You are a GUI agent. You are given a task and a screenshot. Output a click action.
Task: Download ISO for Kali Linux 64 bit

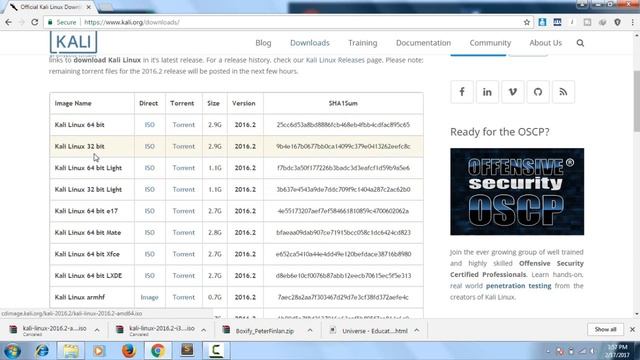click(149, 125)
